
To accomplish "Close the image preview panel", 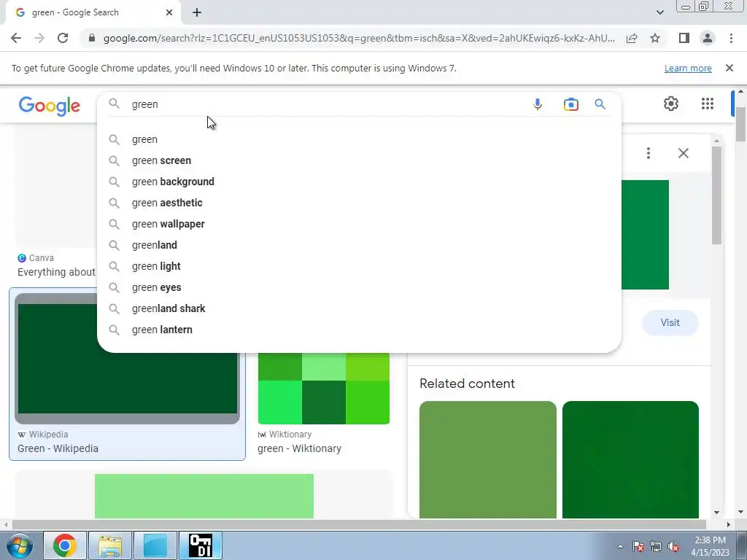I will (683, 153).
